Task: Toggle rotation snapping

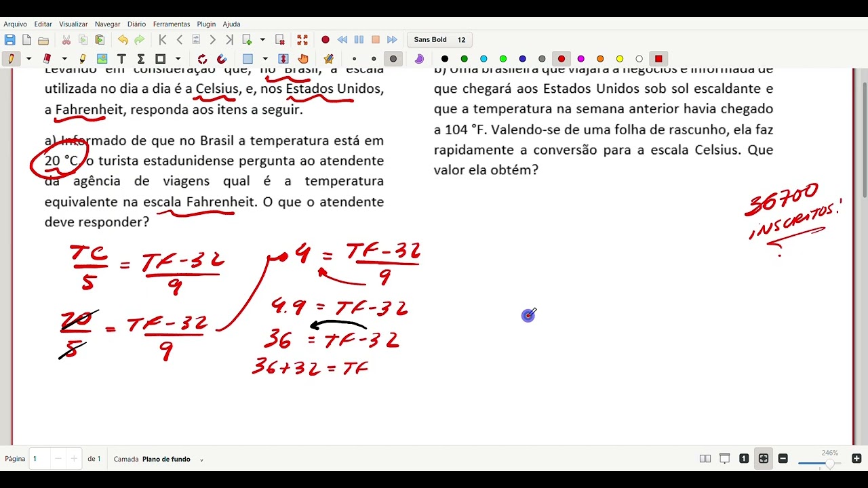Action: pyautogui.click(x=202, y=59)
